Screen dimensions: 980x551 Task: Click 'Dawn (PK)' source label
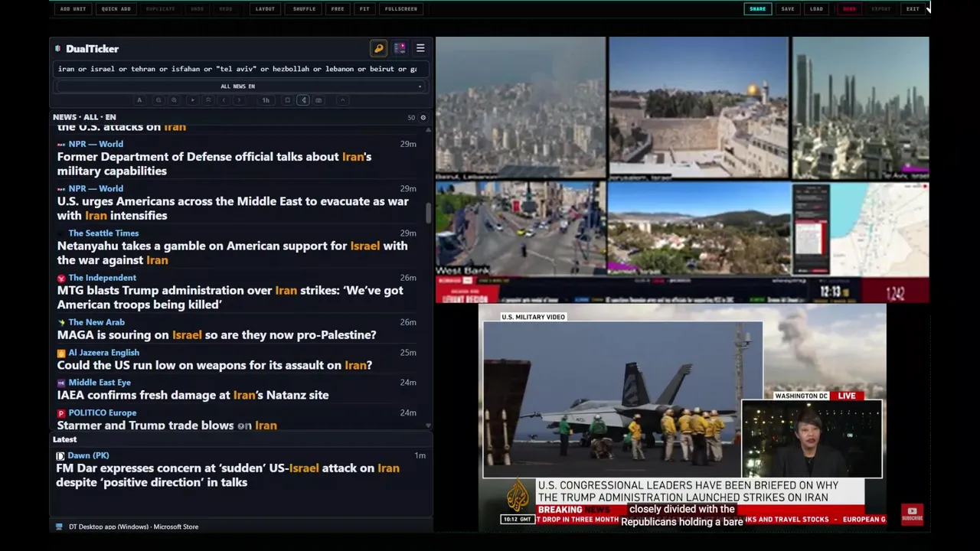88,455
